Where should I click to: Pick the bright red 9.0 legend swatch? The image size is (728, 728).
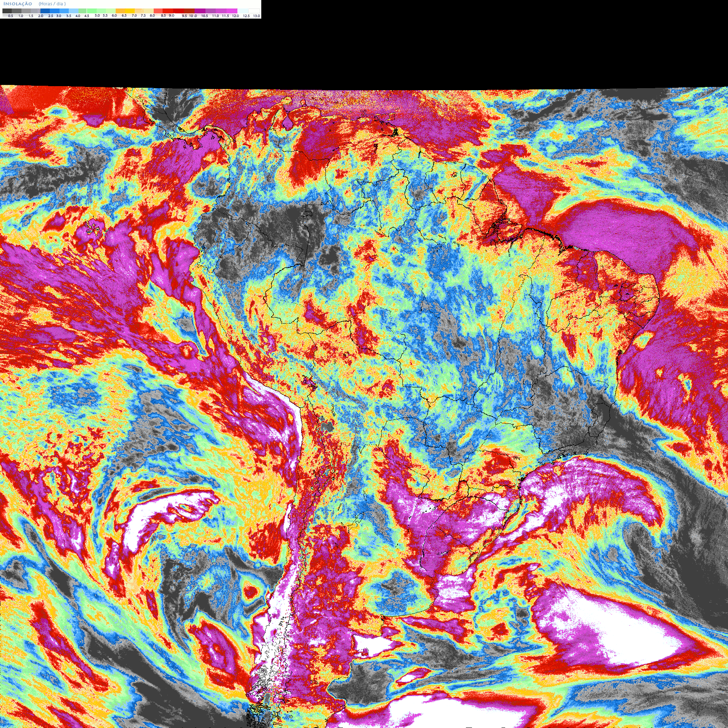[168, 11]
